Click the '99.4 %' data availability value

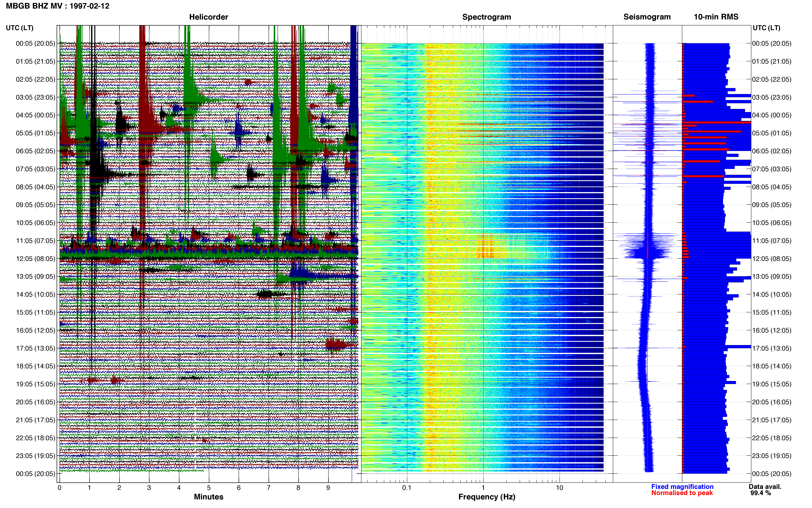[x=761, y=493]
